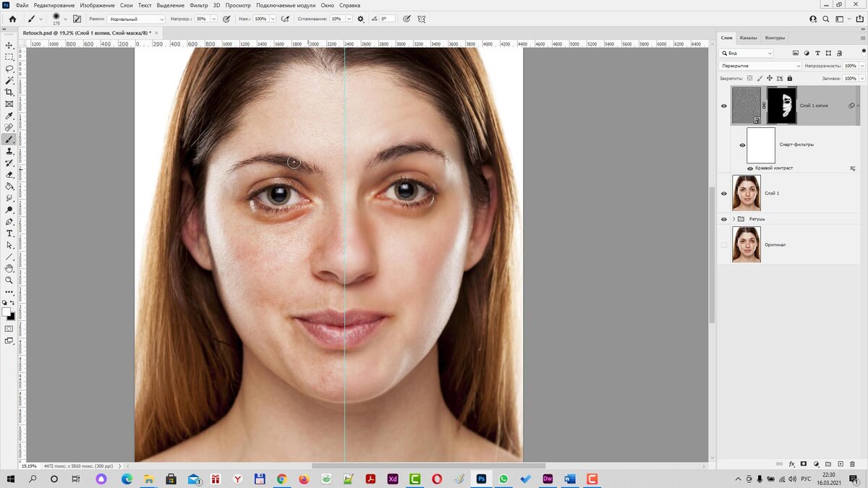Select the Path Selection arrow tool
The height and width of the screenshot is (488, 868).
coord(9,245)
